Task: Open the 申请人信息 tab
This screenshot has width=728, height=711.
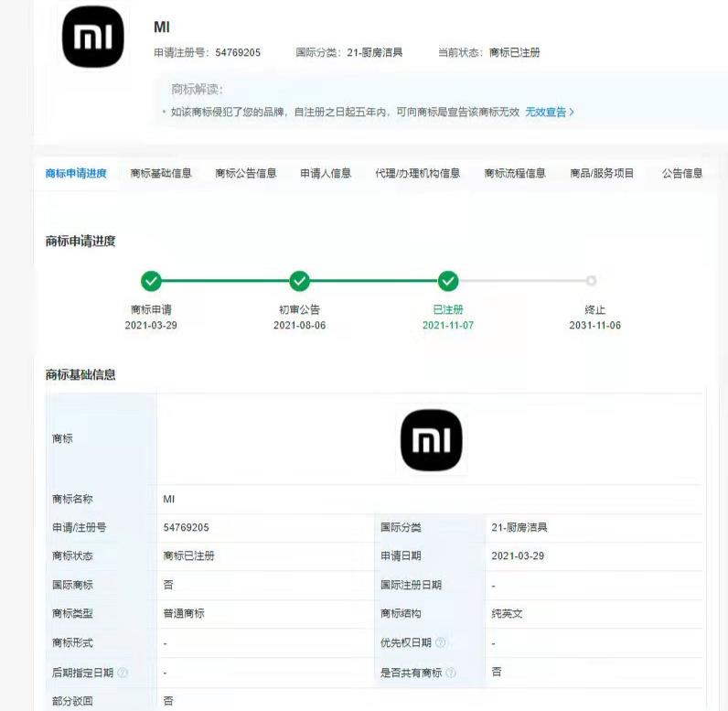Action: [326, 173]
